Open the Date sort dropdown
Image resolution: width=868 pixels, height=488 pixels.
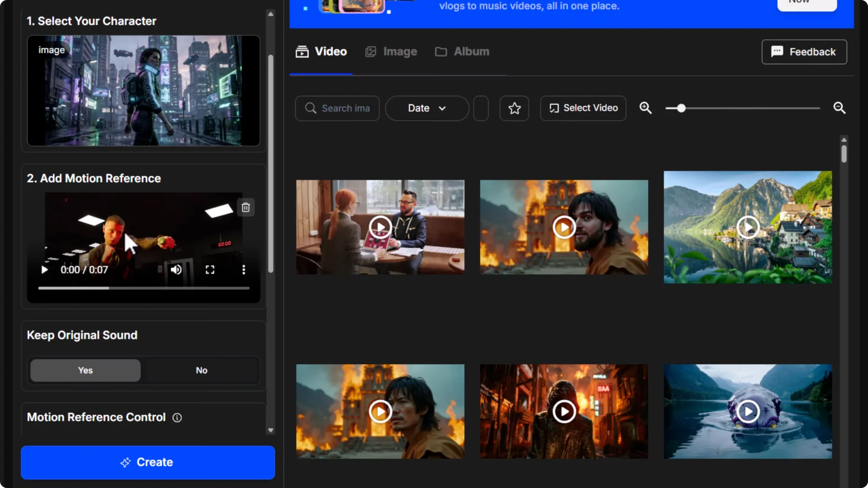(x=426, y=108)
